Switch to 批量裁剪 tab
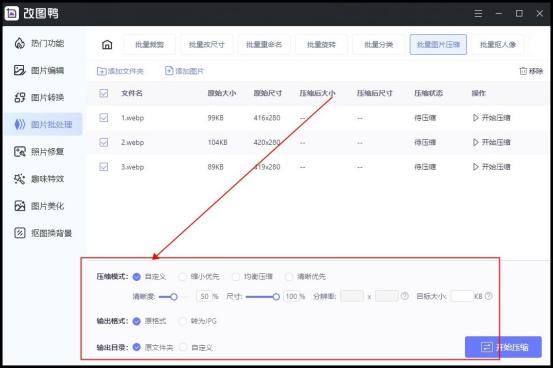 click(149, 45)
